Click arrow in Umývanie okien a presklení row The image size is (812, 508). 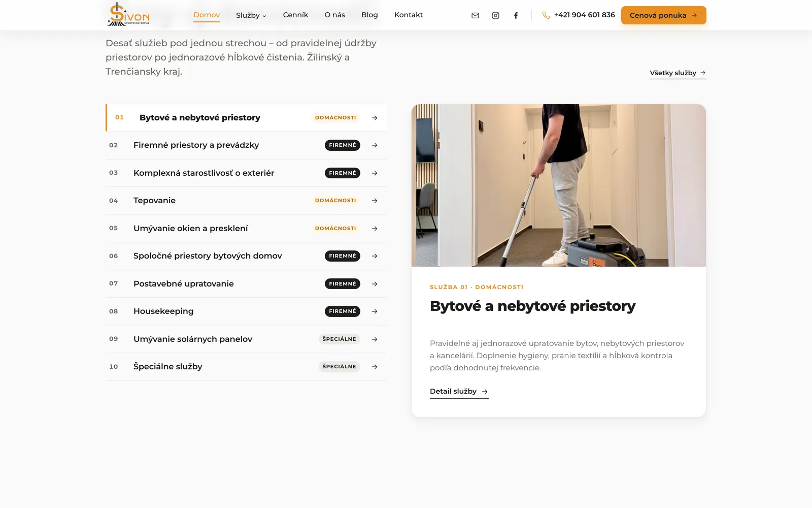coord(375,229)
